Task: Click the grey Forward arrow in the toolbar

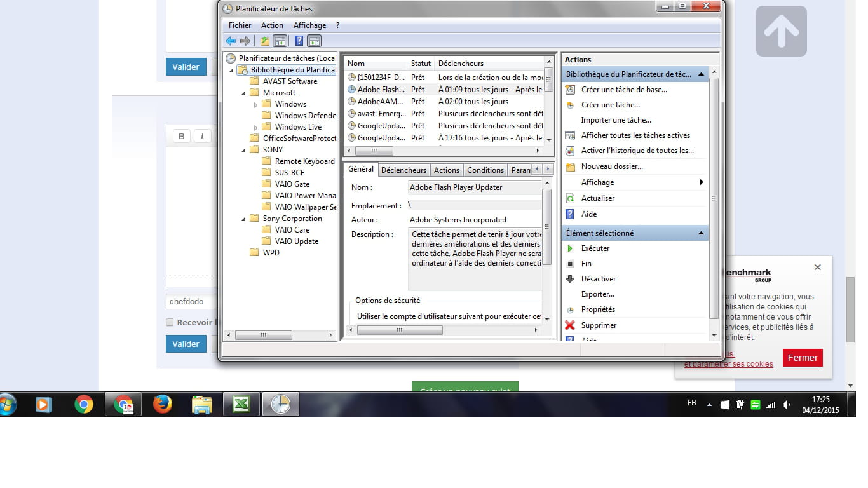Action: [245, 41]
